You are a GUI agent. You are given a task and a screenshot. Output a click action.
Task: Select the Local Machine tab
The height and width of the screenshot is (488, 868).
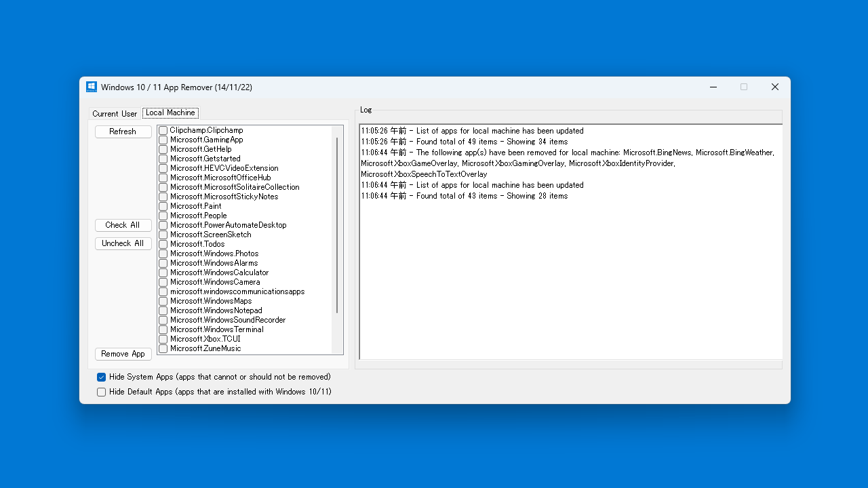(x=170, y=113)
